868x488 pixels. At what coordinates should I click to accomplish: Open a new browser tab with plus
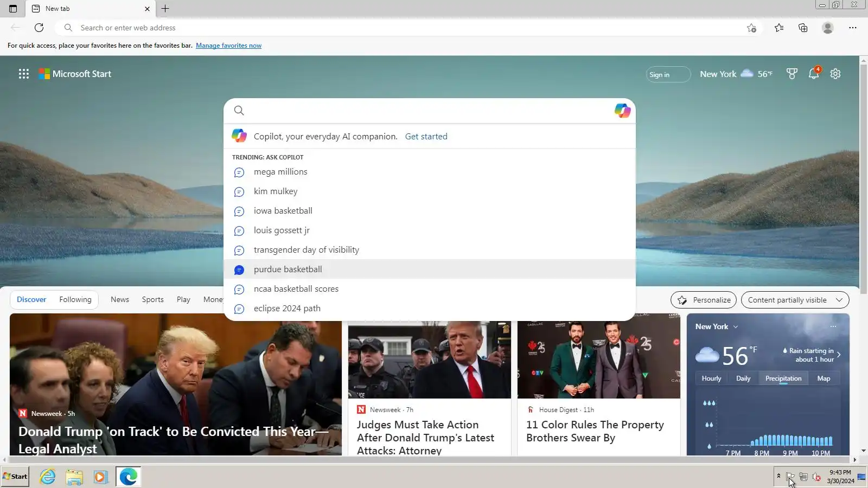tap(165, 9)
